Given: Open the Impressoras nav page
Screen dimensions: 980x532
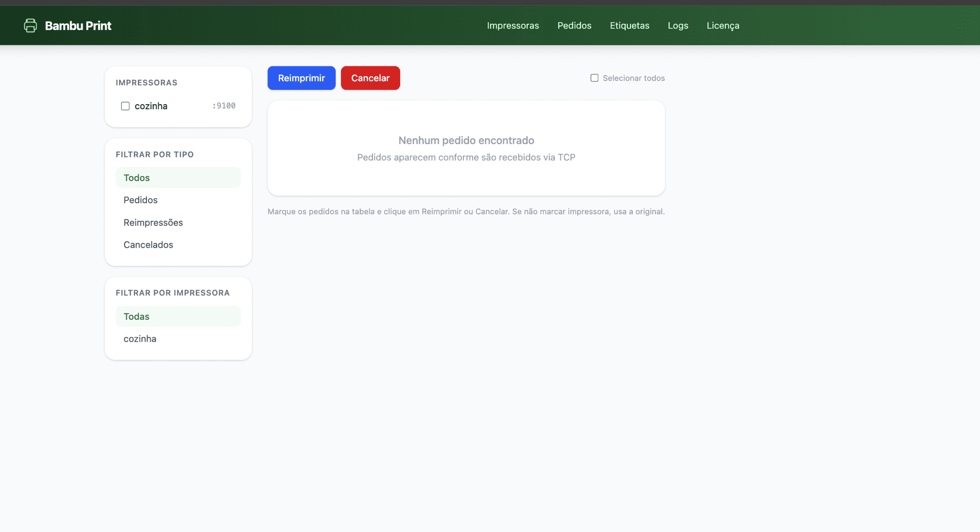Looking at the screenshot, I should click(x=513, y=26).
